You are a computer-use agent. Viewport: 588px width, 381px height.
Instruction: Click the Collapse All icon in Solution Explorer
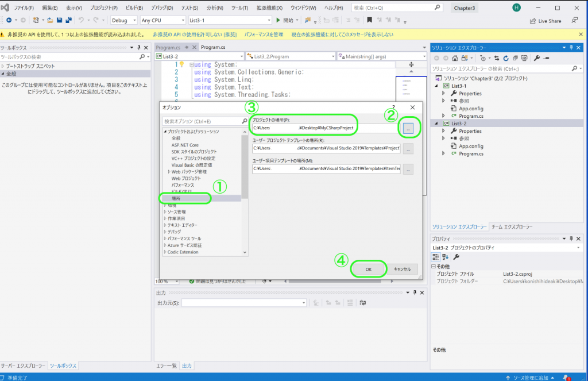515,58
